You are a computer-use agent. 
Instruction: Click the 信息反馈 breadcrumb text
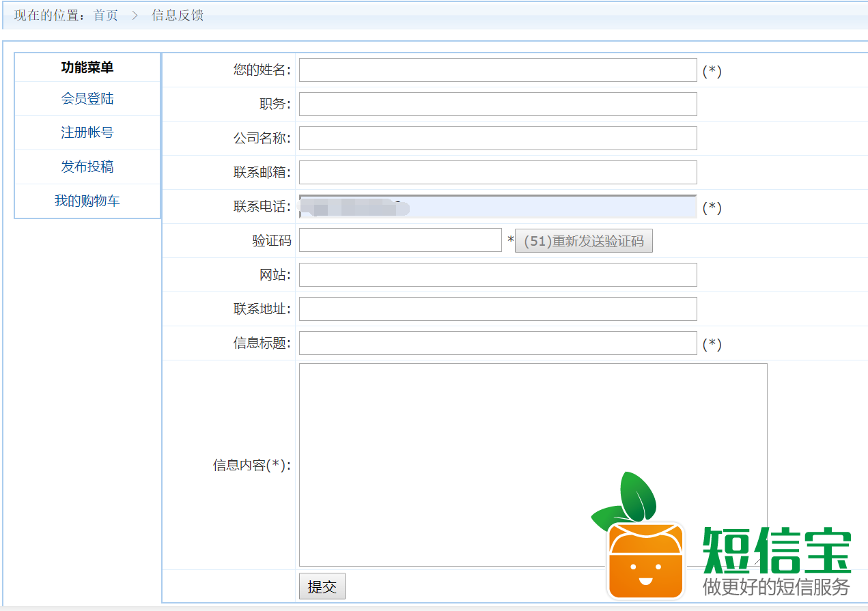point(178,15)
